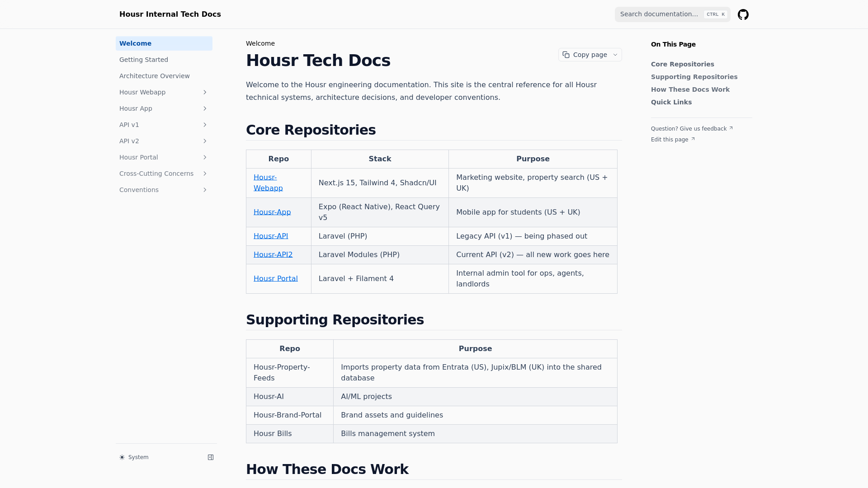Image resolution: width=868 pixels, height=488 pixels.
Task: Collapse sidebar using the panel icon
Action: pos(211,457)
